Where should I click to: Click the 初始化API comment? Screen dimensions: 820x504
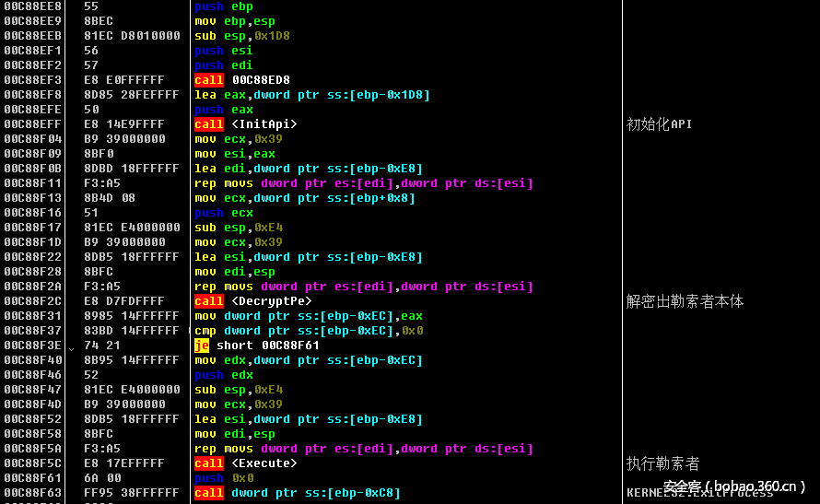point(659,124)
